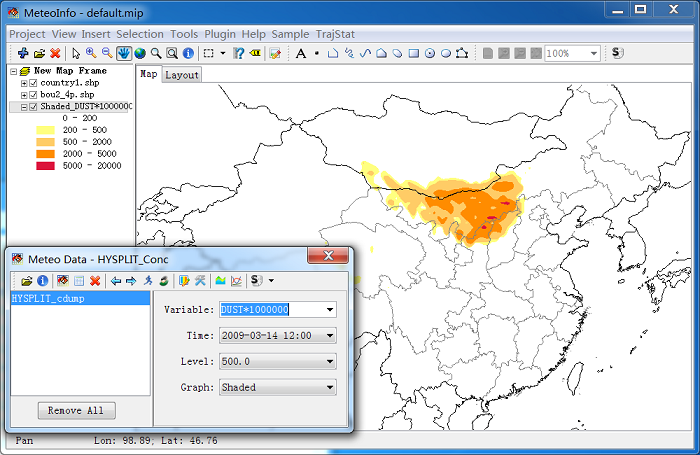
Task: Toggle Shaded_DUST layer visibility checkbox
Action: pos(33,107)
